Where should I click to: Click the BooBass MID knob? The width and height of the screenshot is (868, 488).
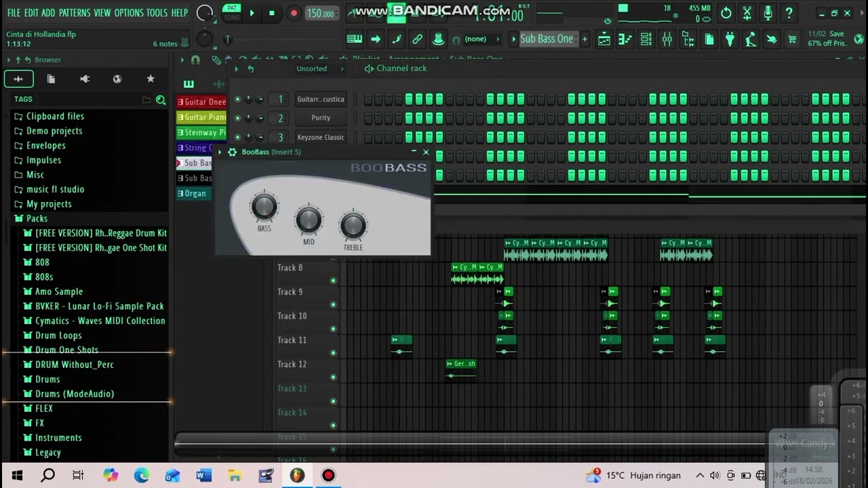309,220
